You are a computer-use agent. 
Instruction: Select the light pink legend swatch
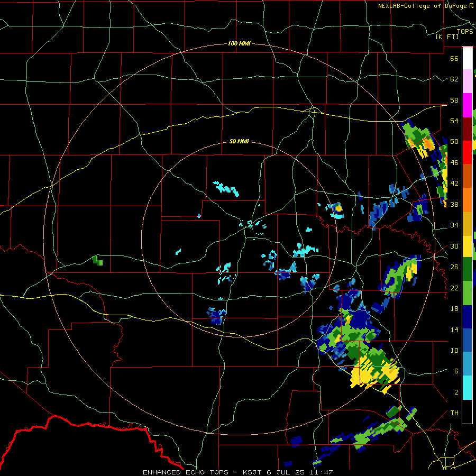point(467,81)
